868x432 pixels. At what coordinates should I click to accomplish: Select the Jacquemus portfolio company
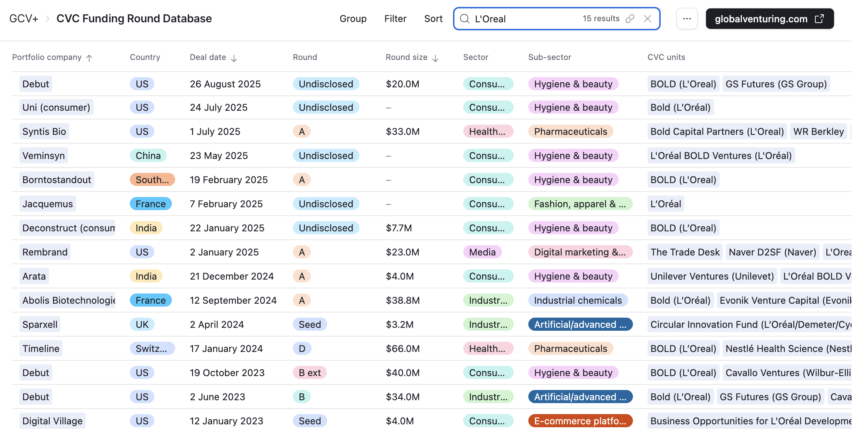coord(48,204)
